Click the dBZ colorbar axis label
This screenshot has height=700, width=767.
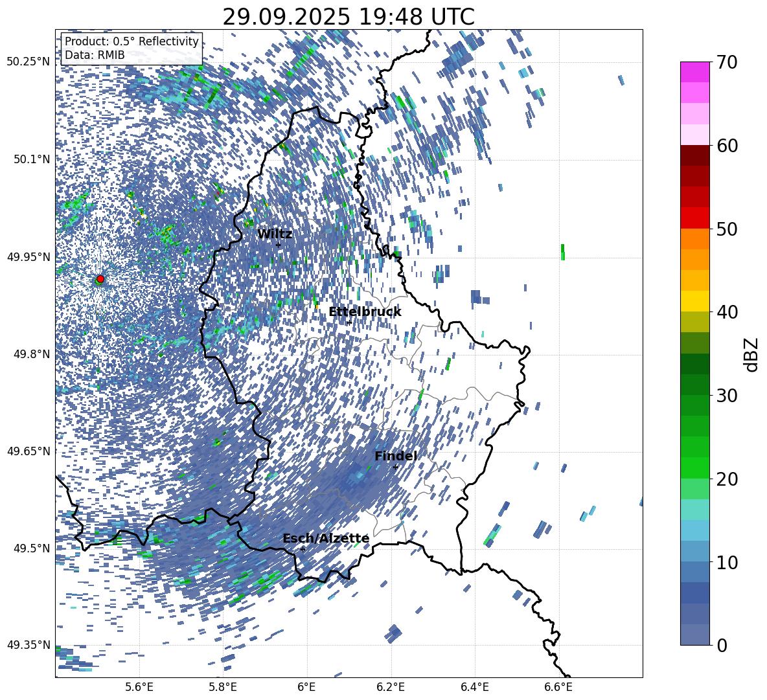click(752, 354)
